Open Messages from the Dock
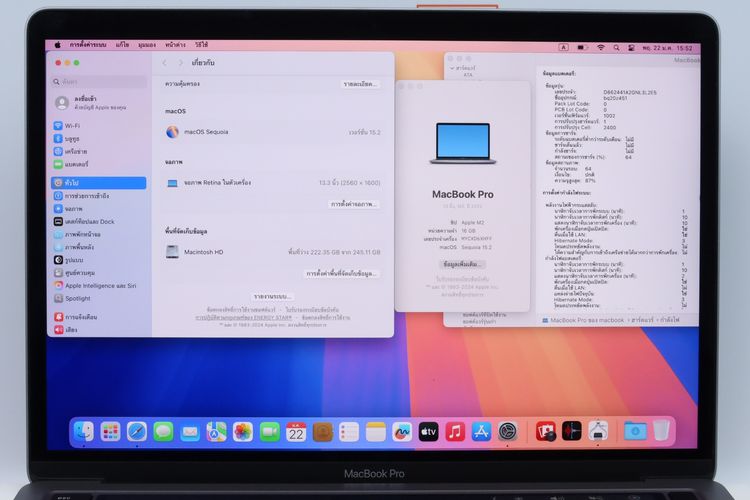Viewport: 750px width, 500px height. coord(163,432)
